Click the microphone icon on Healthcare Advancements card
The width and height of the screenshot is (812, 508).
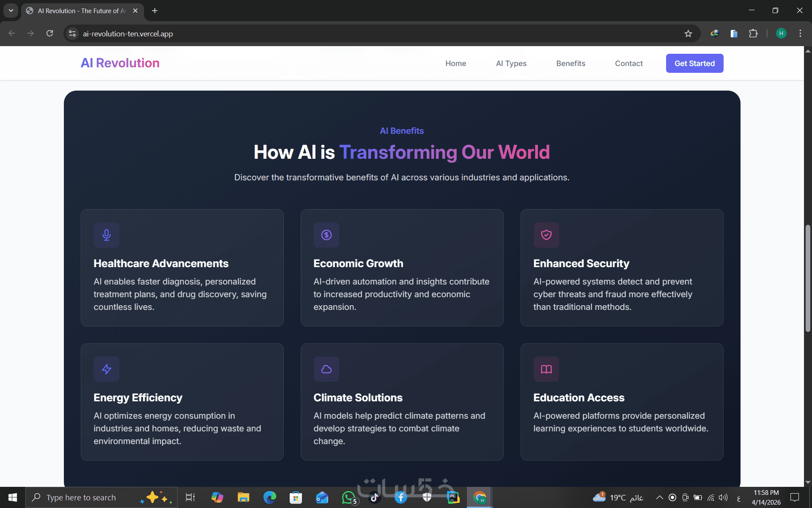click(106, 235)
